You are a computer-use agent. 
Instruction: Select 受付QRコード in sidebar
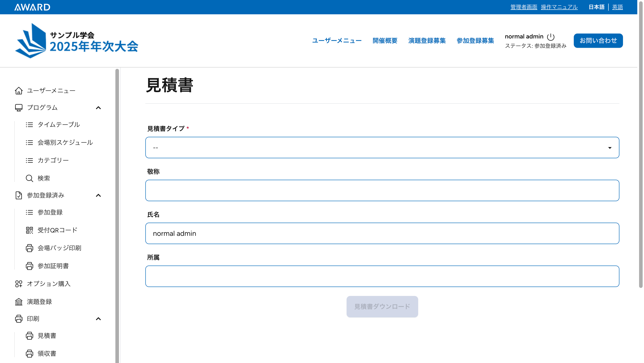(x=57, y=230)
